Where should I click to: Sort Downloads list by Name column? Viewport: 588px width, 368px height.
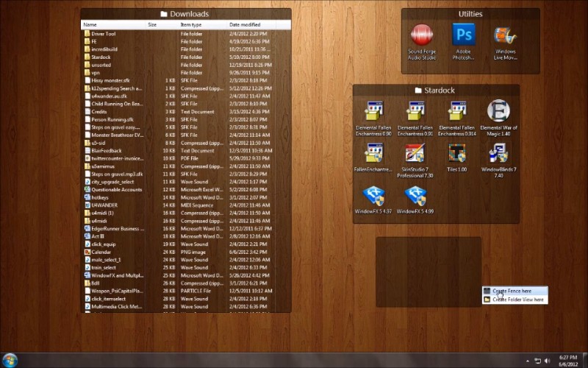click(113, 25)
